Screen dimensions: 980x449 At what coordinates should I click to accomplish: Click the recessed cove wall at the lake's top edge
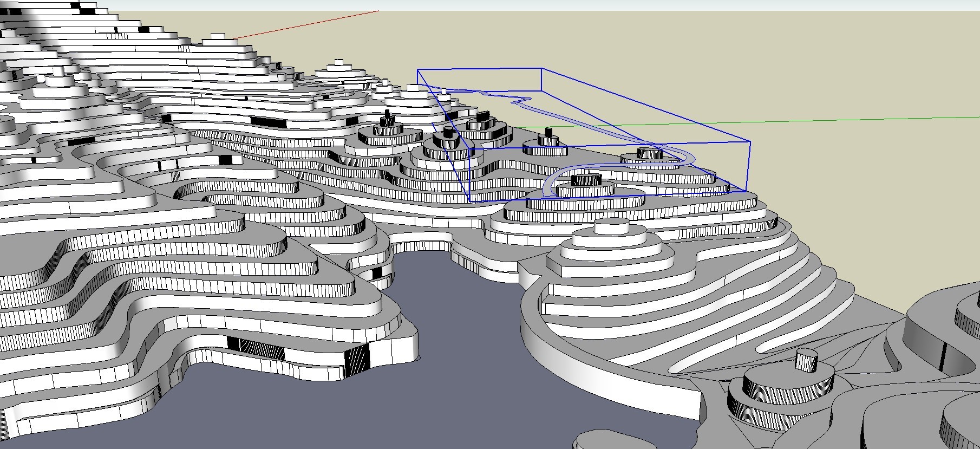(x=422, y=247)
